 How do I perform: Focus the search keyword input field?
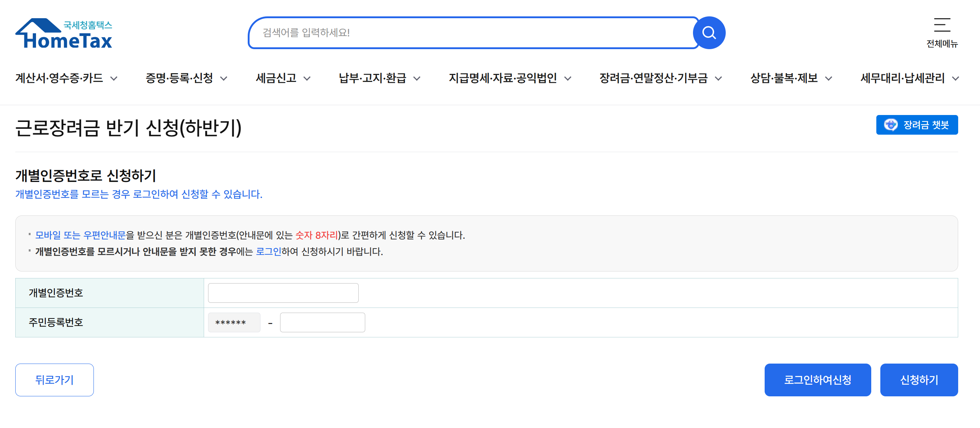click(472, 33)
